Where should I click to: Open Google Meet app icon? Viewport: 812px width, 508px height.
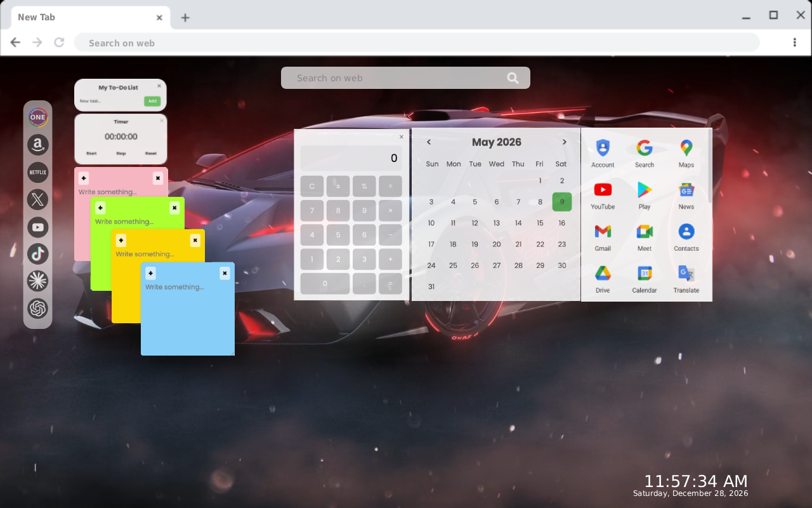tap(645, 237)
